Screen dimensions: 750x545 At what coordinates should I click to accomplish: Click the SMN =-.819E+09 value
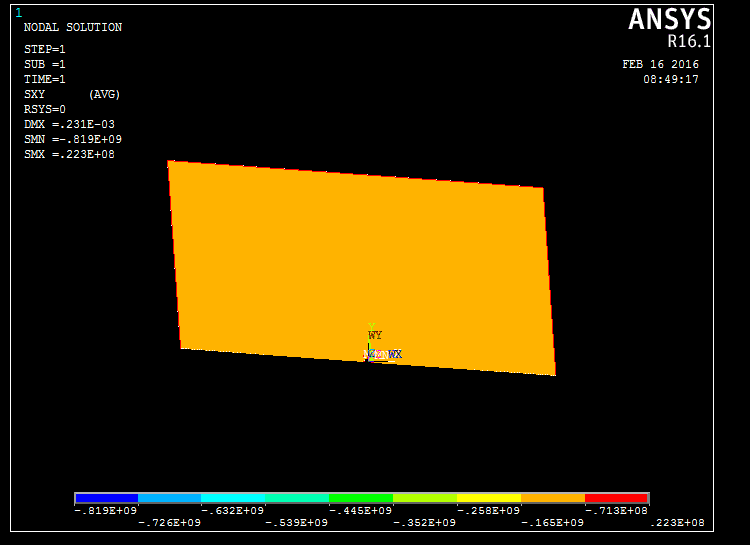[x=73, y=139]
